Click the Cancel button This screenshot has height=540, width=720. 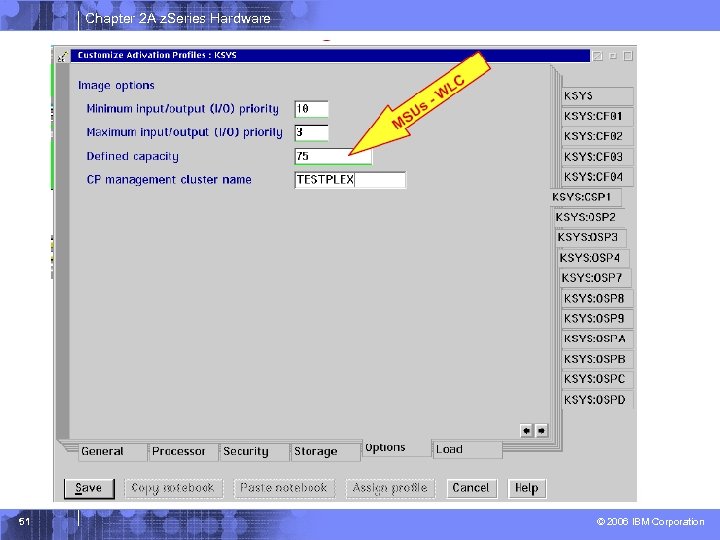pos(472,488)
